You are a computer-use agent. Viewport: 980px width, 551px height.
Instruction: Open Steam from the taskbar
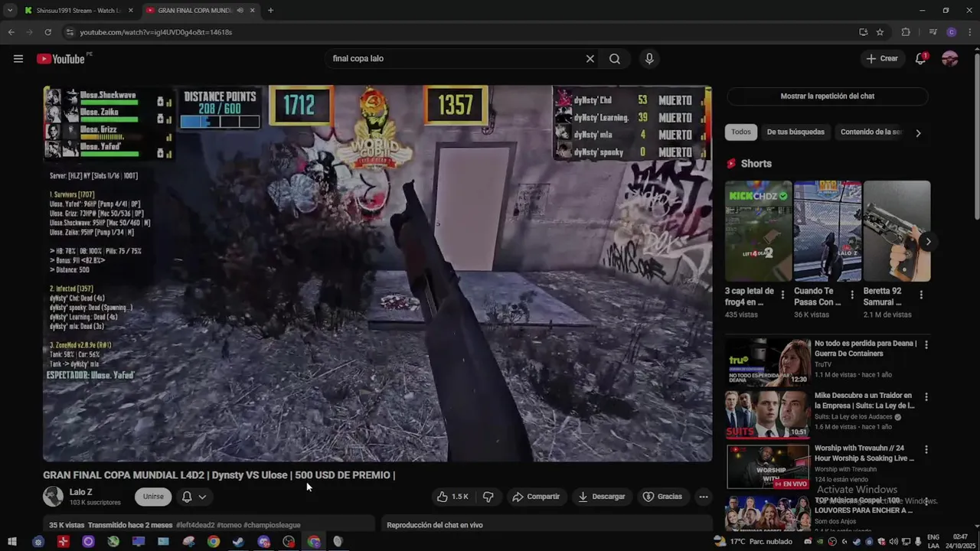[238, 542]
